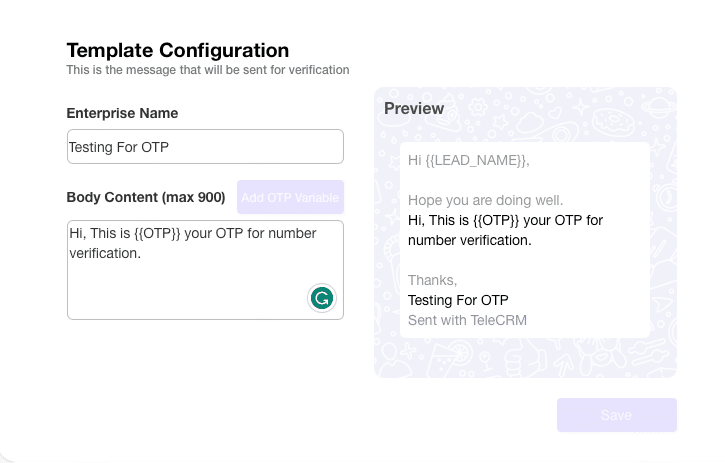Click the 'Sent with TeleCRM' footer text
The image size is (725, 463).
point(467,320)
